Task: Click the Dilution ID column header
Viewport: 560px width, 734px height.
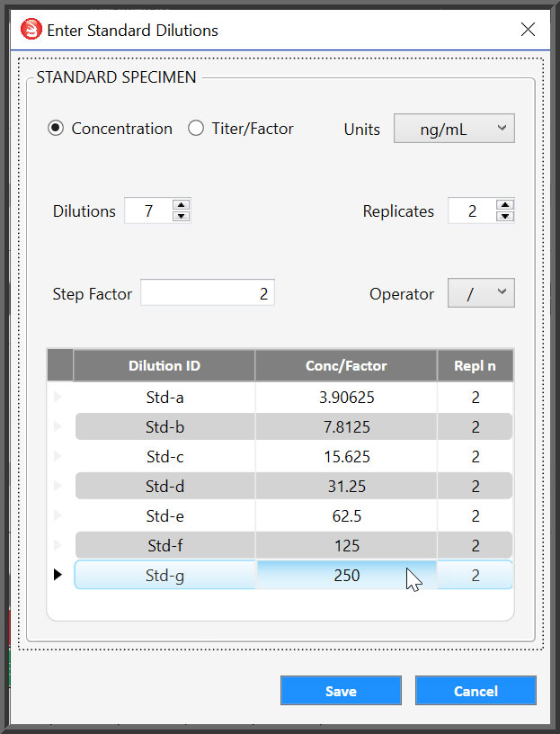Action: tap(164, 365)
